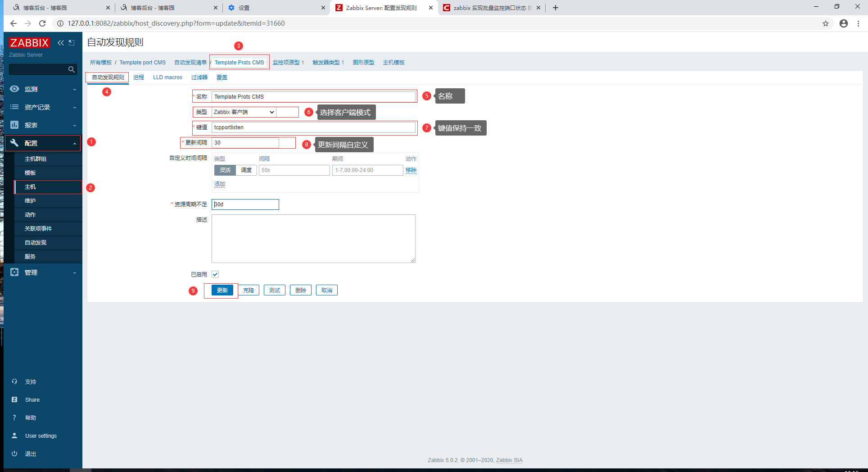Screen dimensions: 868x472
Task: Click the 更新间隔 input field
Action: [245, 143]
